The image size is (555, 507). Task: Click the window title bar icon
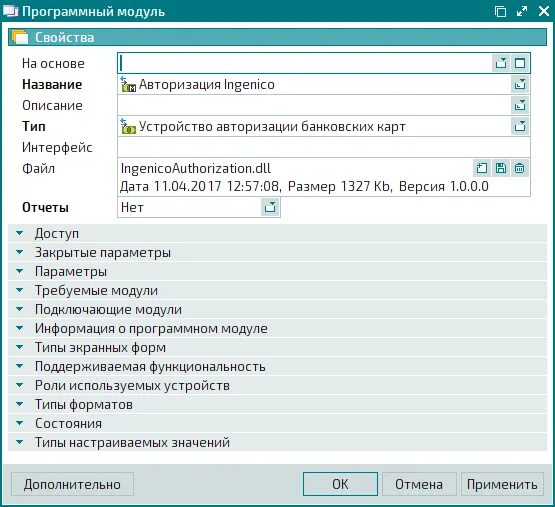pos(10,11)
